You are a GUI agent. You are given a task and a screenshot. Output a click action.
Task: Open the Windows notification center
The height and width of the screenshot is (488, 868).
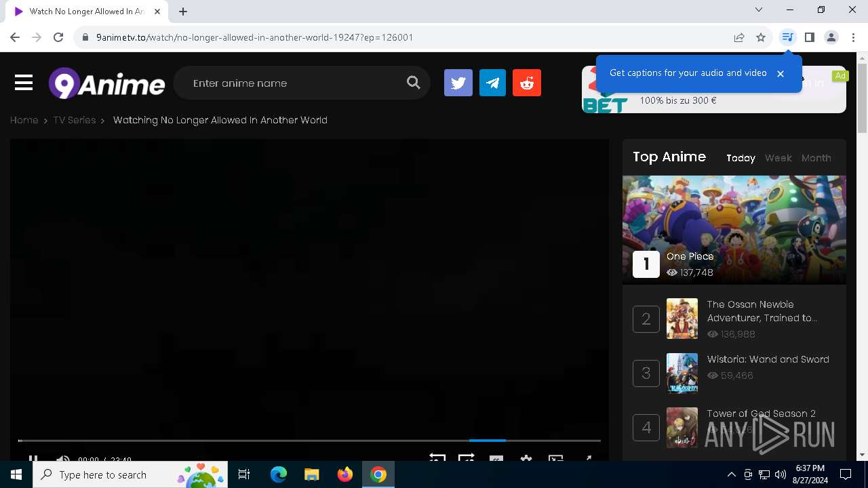(846, 474)
